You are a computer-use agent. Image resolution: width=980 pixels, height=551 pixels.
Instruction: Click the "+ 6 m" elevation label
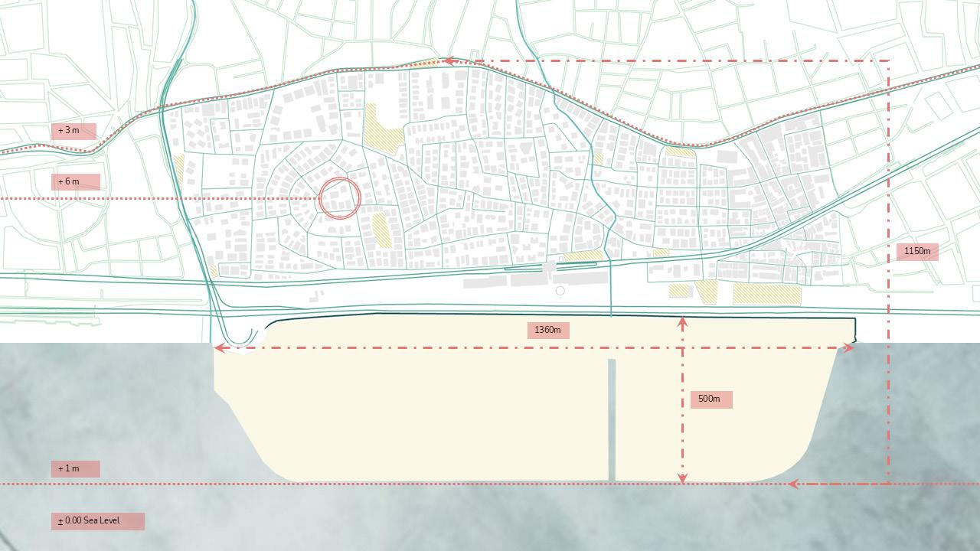coord(76,182)
